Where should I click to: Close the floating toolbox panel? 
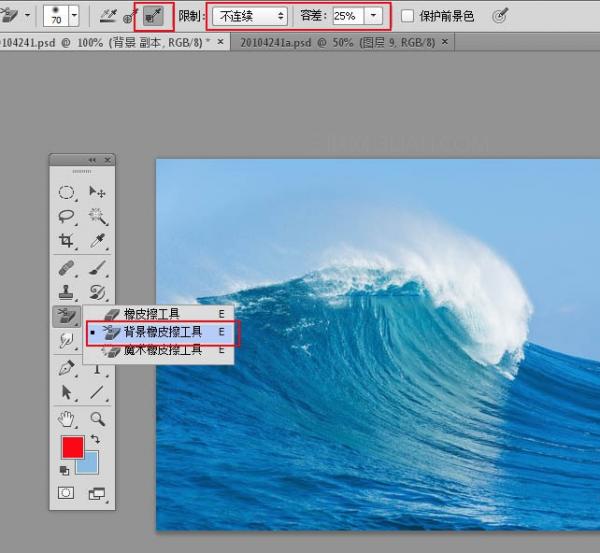[108, 160]
